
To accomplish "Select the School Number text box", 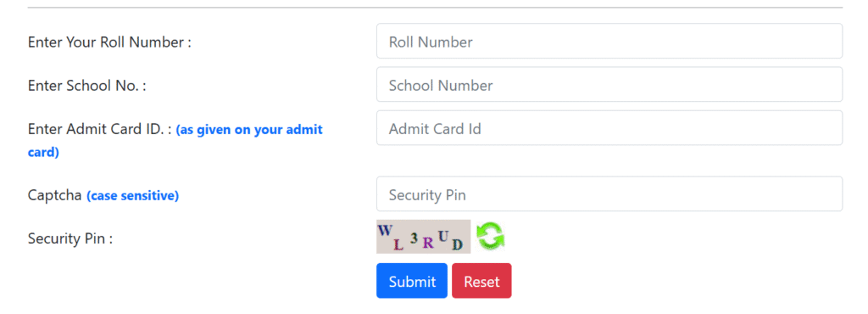I will point(609,85).
